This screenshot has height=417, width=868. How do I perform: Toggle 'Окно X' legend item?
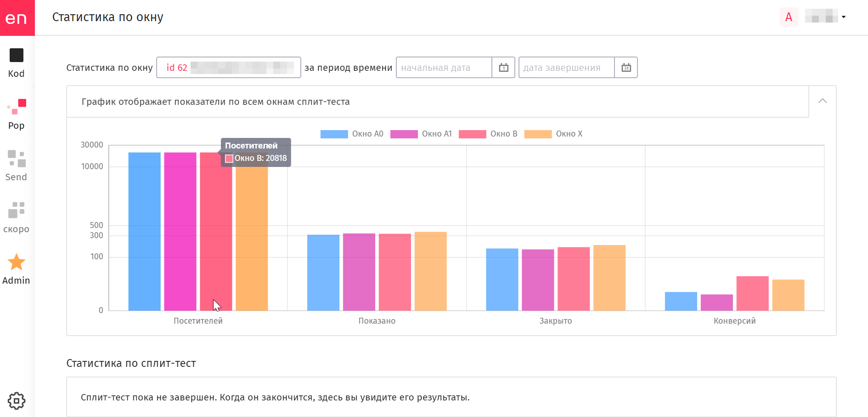click(553, 134)
